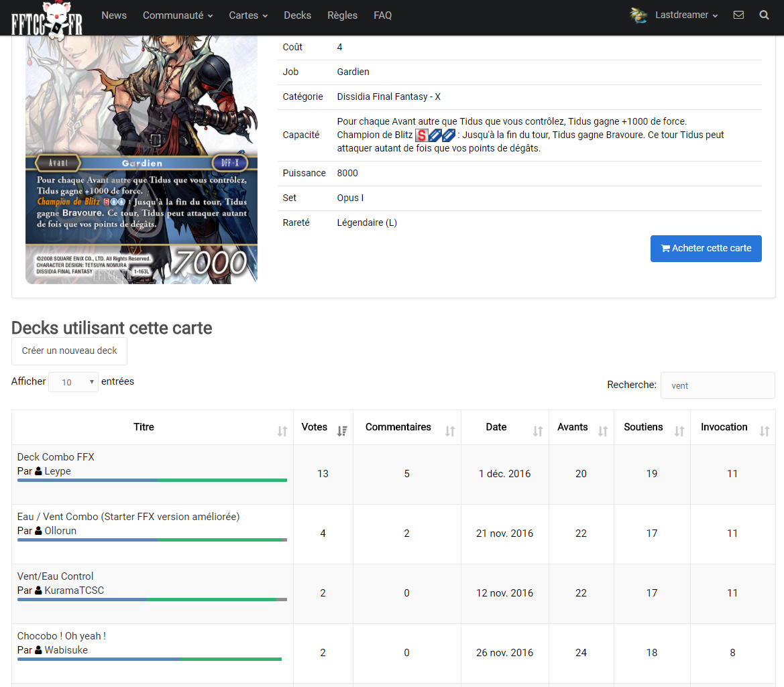Click element bar under Deck Combo FFX
The width and height of the screenshot is (784, 687).
(x=152, y=480)
